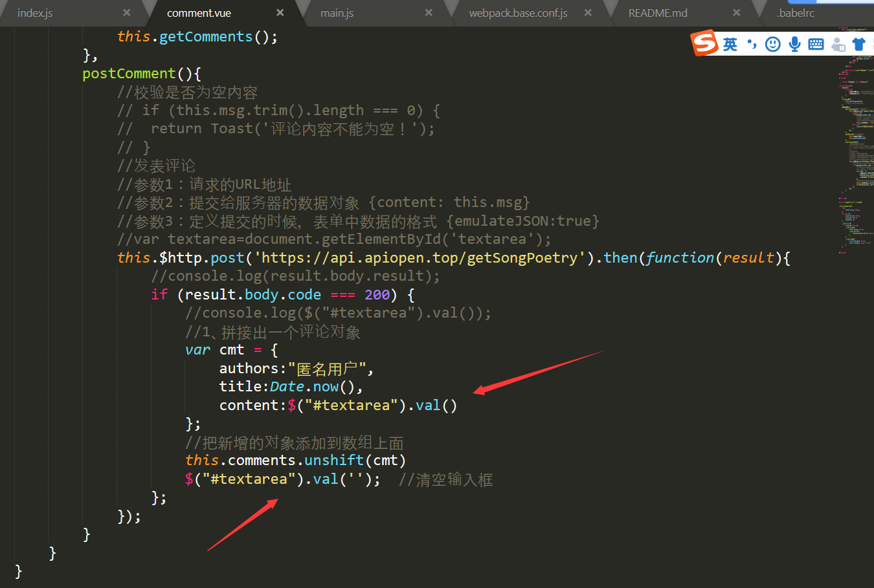Click the '//参数1：请求的URL地址' comment
The height and width of the screenshot is (588, 874).
tap(204, 184)
